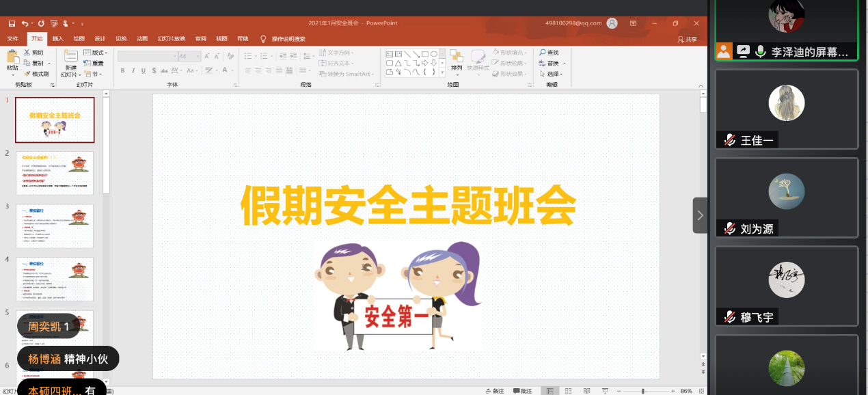Image resolution: width=868 pixels, height=395 pixels.
Task: Open 查找 find tool
Action: [x=549, y=53]
